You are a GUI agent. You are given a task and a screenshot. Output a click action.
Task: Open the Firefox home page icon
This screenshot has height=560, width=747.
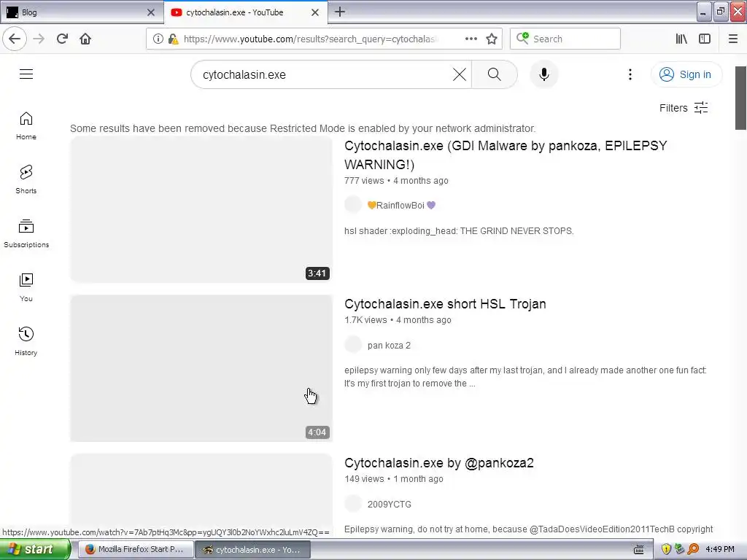point(85,39)
